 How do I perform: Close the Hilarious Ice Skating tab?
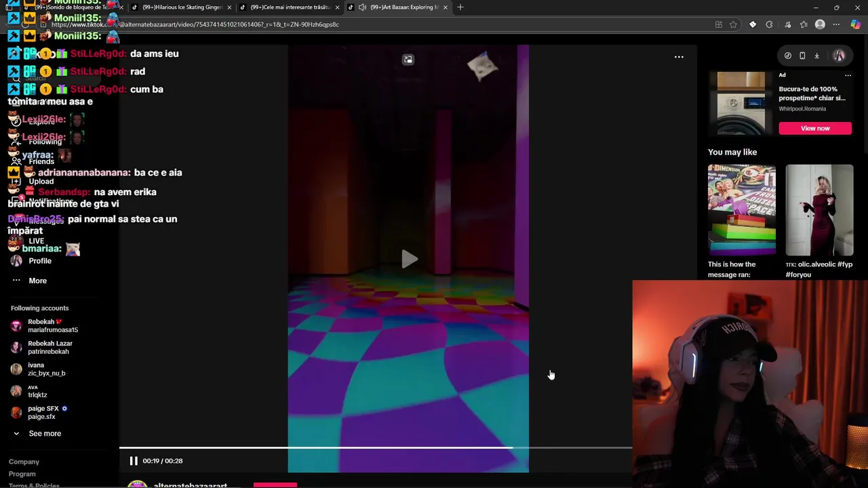tap(229, 7)
